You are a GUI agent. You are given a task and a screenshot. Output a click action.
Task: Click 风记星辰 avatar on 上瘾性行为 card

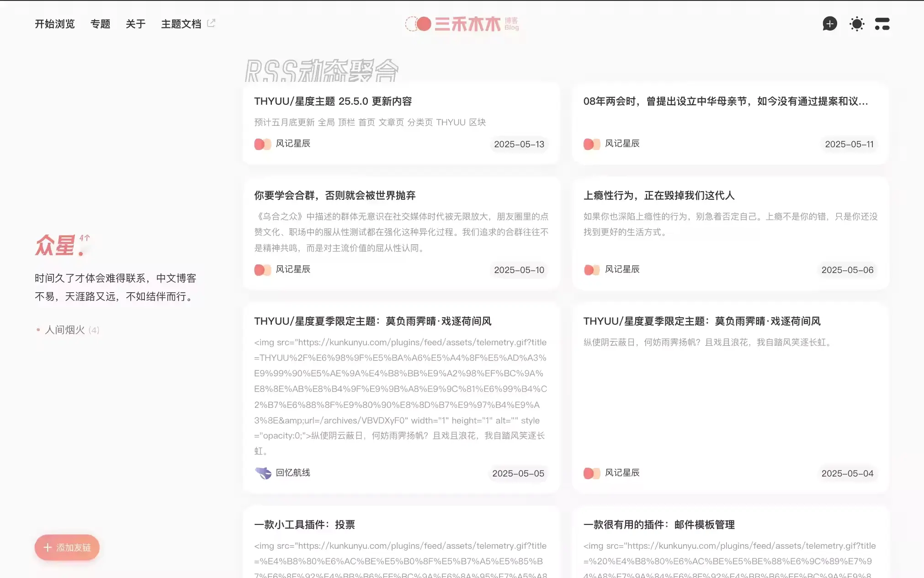coord(591,270)
